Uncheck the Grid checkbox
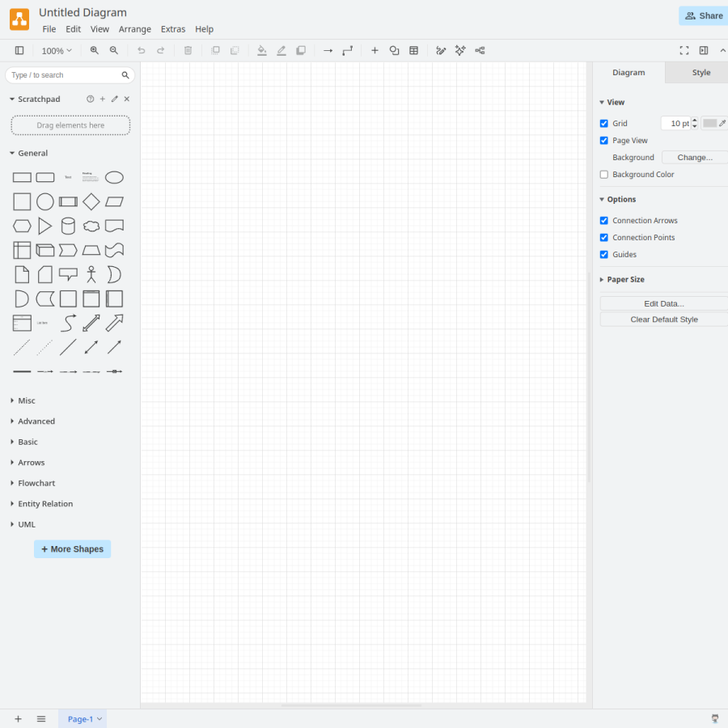The image size is (728, 728). point(604,124)
